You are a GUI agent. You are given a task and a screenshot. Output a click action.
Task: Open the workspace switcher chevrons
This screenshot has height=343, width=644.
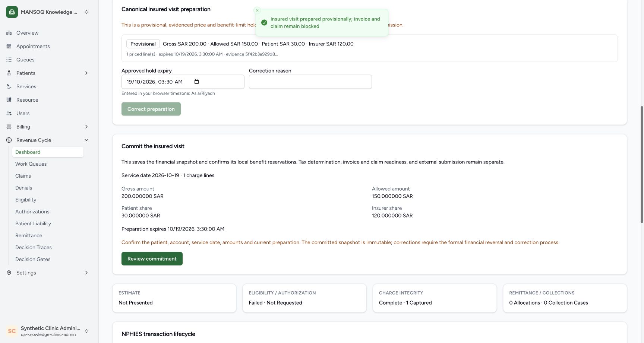click(86, 12)
